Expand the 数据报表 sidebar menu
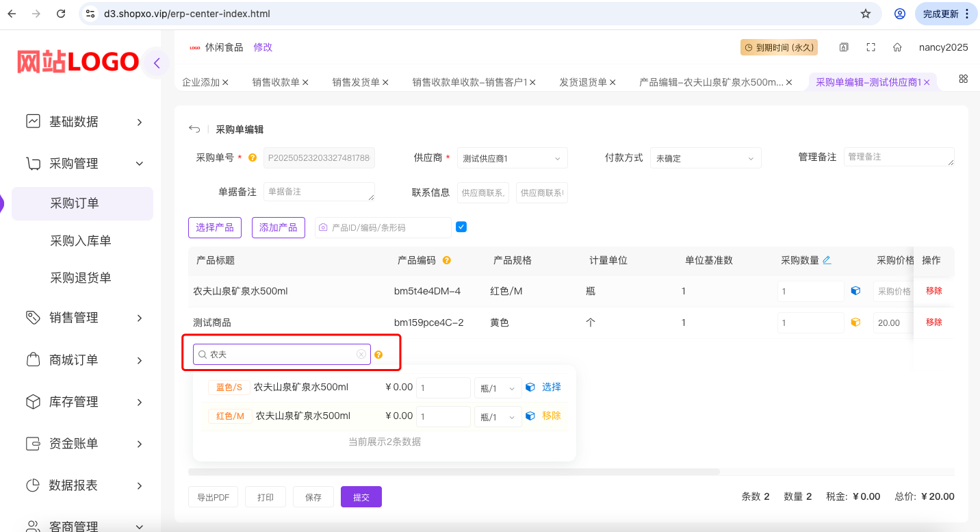The width and height of the screenshot is (980, 532). click(x=85, y=485)
